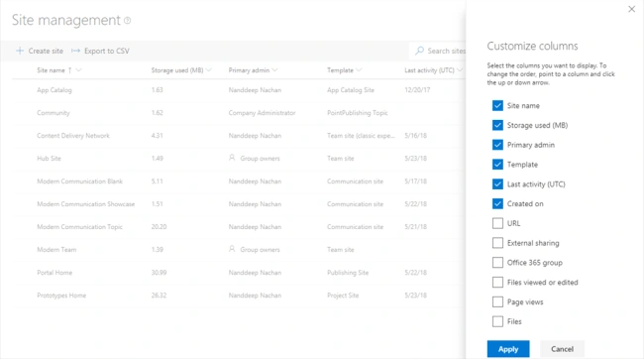644x359 pixels.
Task: Uncheck the Last activity (UTC) checkbox
Action: point(497,183)
